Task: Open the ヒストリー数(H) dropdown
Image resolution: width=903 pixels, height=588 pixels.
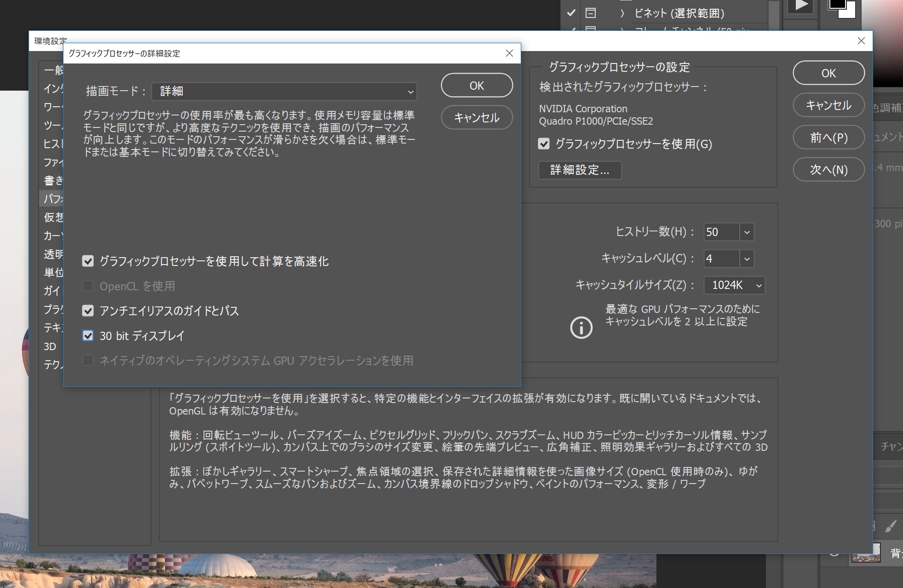Action: point(747,232)
